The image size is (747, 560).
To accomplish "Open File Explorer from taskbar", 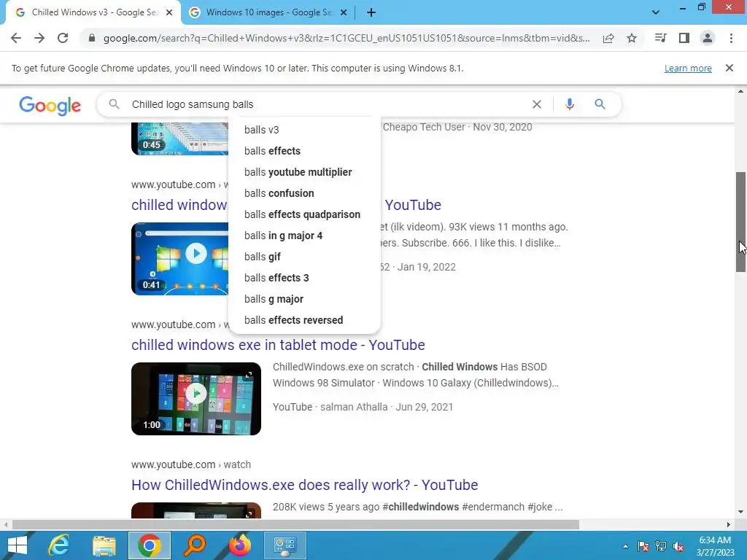I will pos(104,545).
